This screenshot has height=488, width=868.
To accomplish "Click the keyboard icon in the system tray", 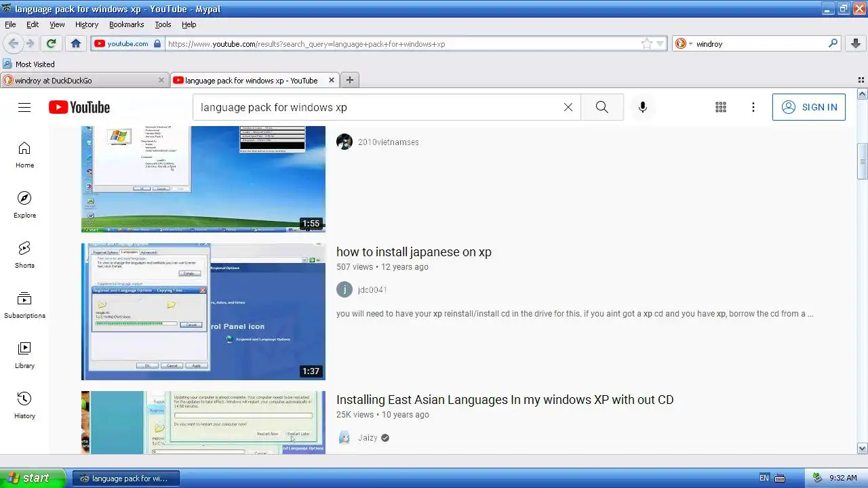I will pos(780,478).
